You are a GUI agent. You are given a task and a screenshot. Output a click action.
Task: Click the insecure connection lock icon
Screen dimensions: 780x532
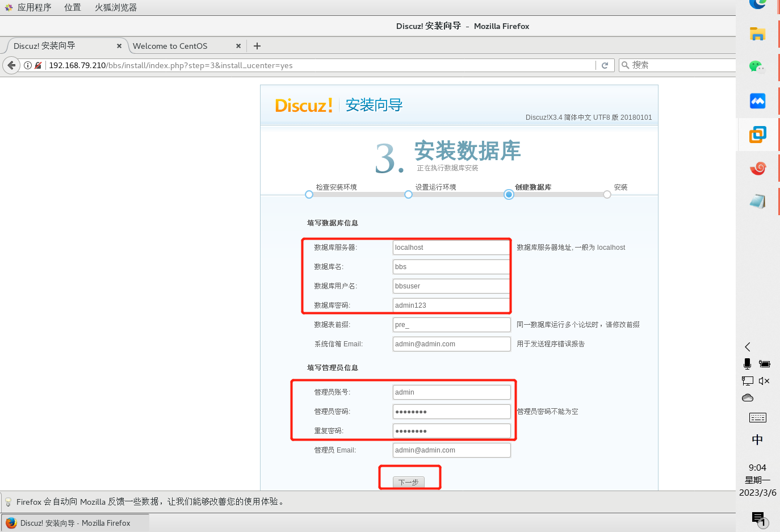[38, 65]
